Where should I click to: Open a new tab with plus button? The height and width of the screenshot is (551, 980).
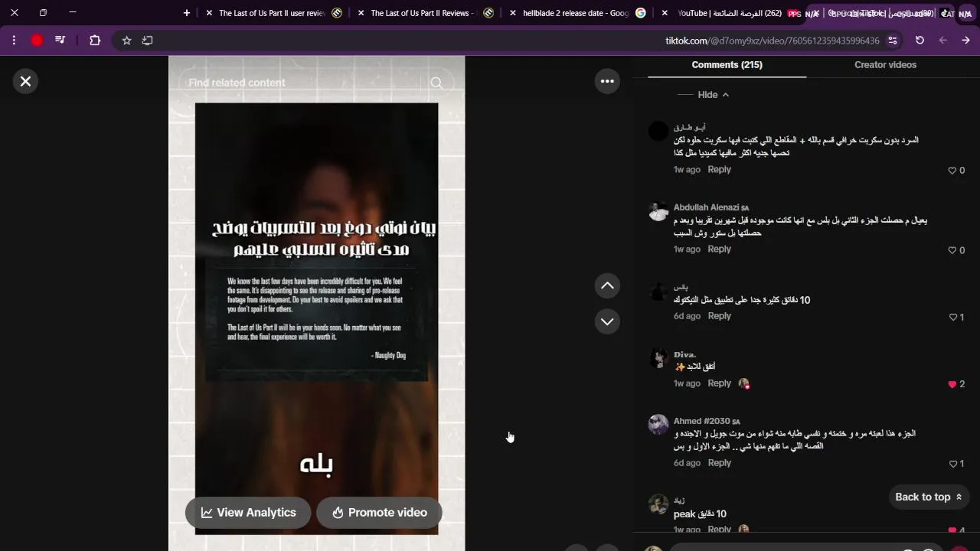pyautogui.click(x=187, y=13)
